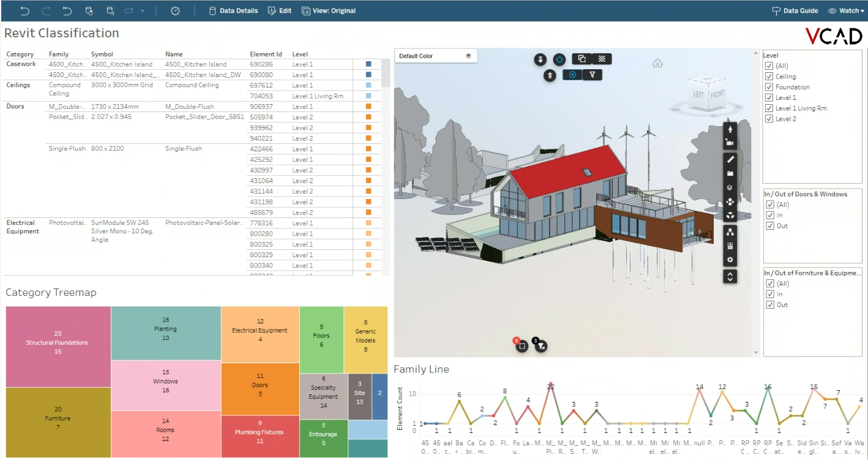This screenshot has width=868, height=460.
Task: Click the Home view icon in 3D viewer
Action: point(658,63)
